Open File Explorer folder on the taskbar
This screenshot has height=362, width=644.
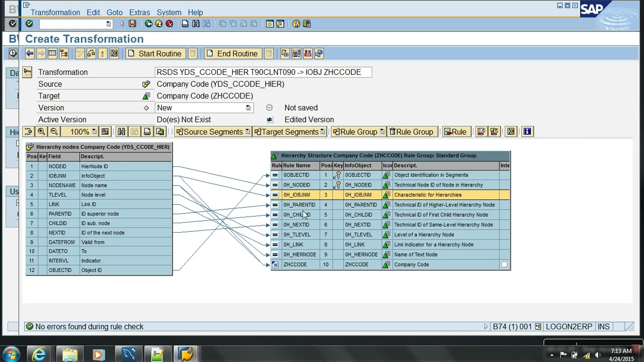(x=70, y=354)
